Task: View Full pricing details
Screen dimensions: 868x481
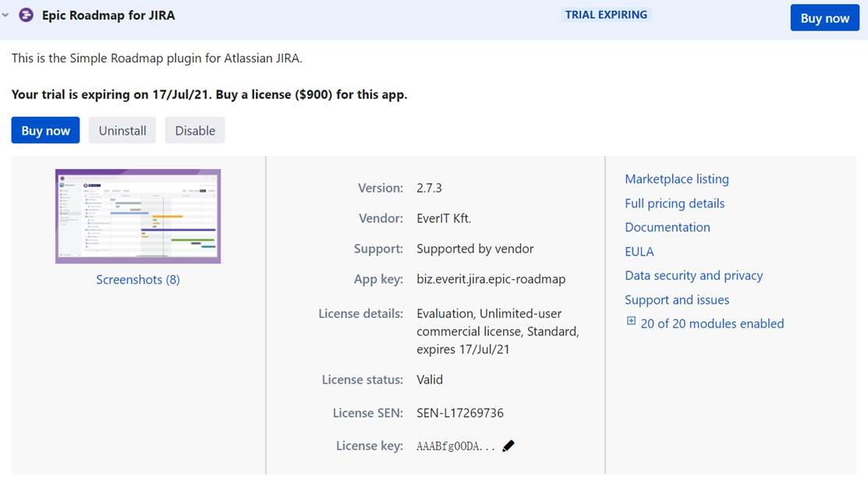Action: (675, 203)
